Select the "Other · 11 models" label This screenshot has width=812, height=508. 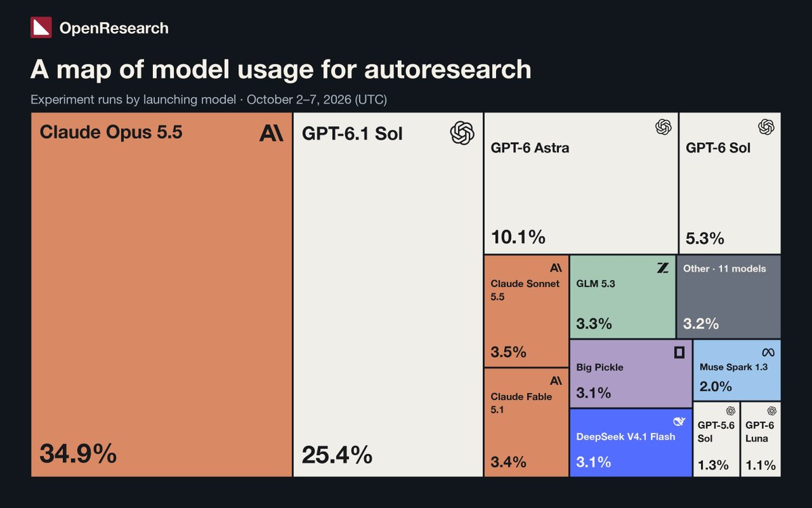point(725,268)
